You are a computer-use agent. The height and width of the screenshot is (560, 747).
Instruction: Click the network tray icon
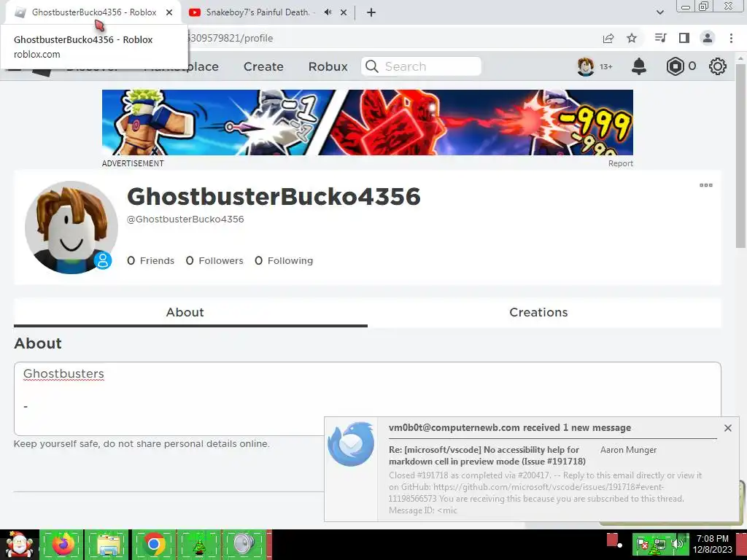coord(659,544)
